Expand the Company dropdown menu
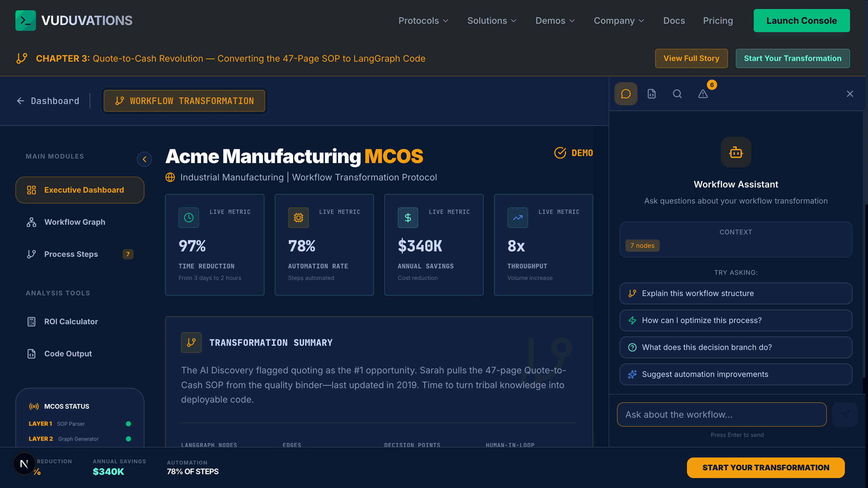 click(619, 21)
